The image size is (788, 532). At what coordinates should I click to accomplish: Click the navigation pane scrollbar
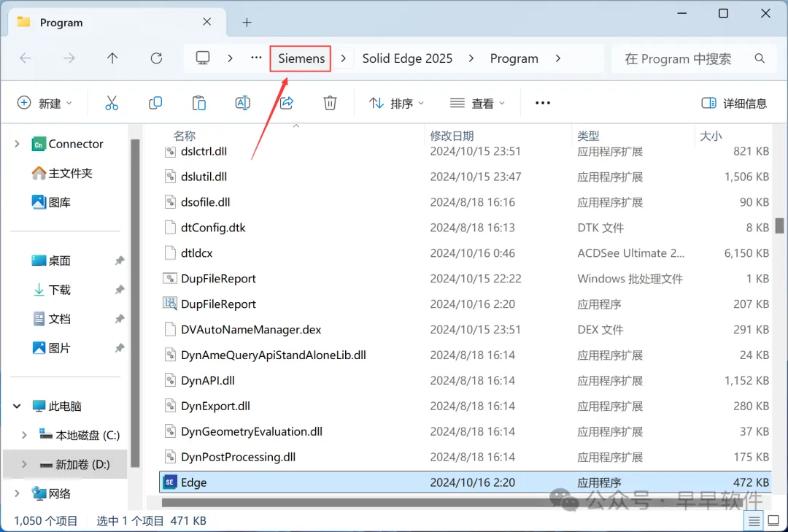click(135, 303)
